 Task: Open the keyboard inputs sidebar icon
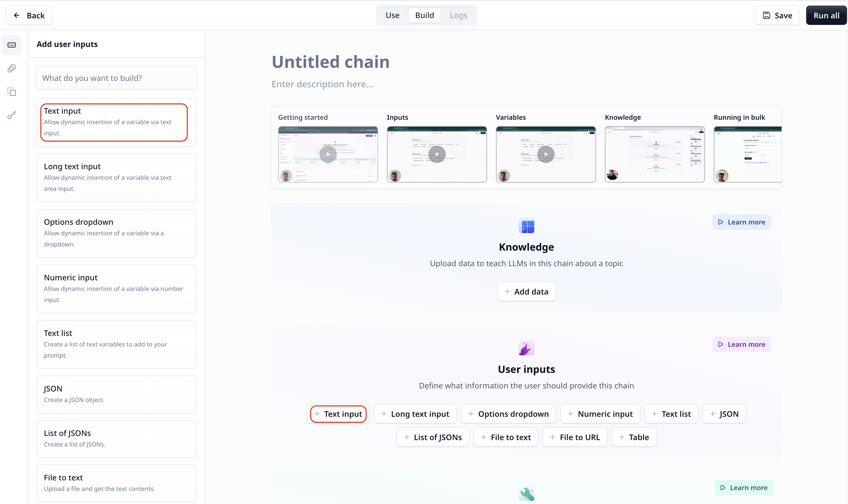click(x=12, y=45)
